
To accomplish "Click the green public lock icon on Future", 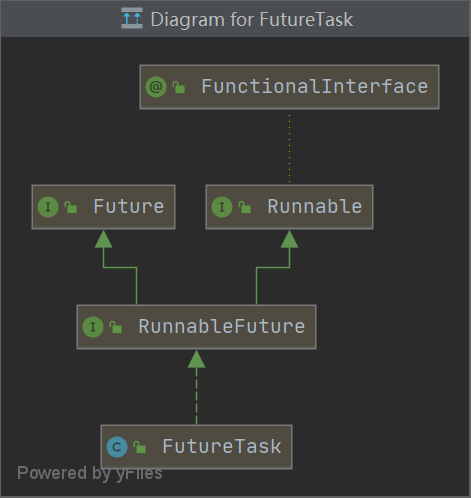I will [70, 207].
